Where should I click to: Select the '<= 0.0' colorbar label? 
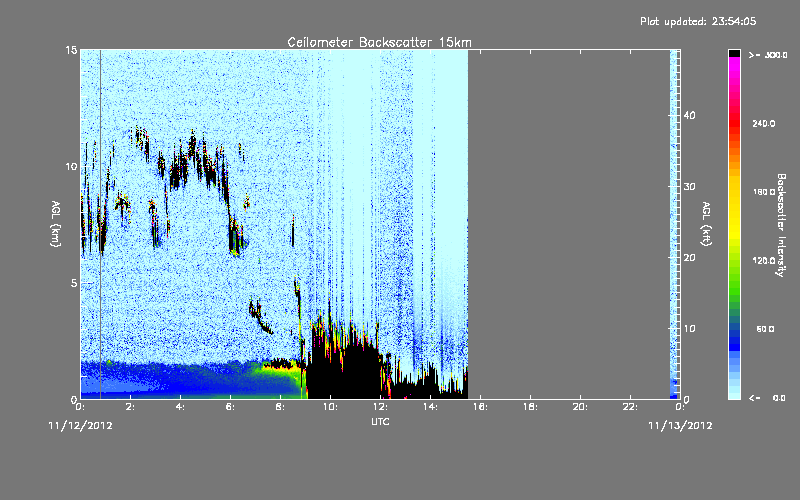pos(768,398)
